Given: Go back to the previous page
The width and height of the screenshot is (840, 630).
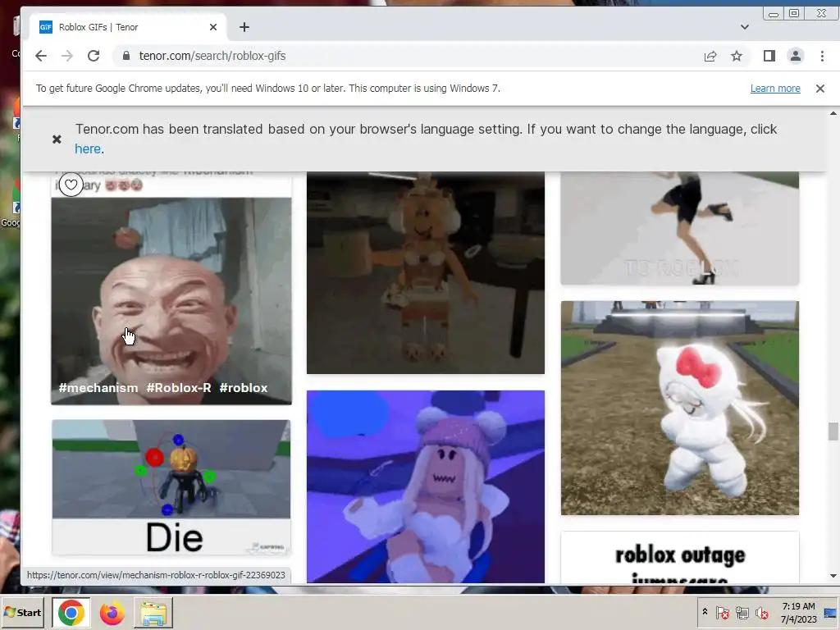Looking at the screenshot, I should (41, 56).
